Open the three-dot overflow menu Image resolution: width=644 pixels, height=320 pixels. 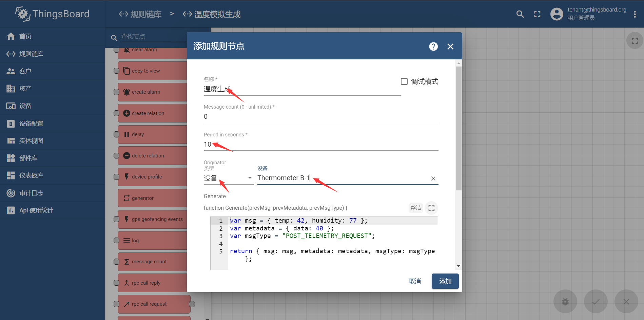pos(636,14)
